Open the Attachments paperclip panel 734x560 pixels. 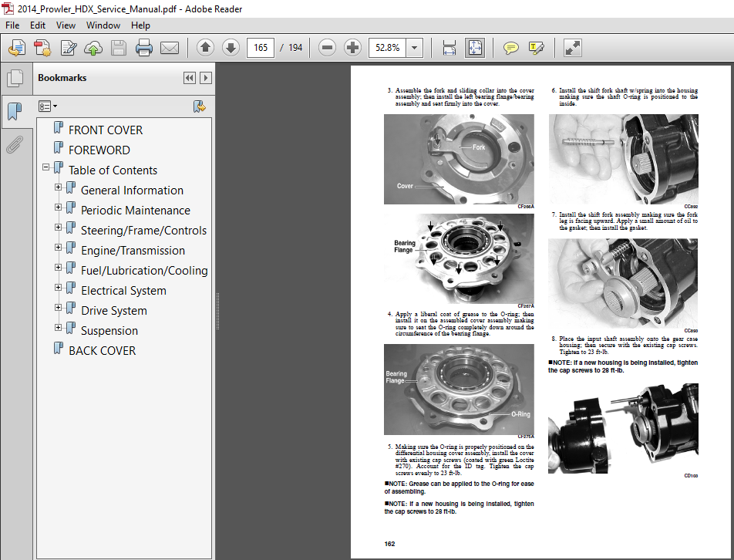(x=15, y=145)
